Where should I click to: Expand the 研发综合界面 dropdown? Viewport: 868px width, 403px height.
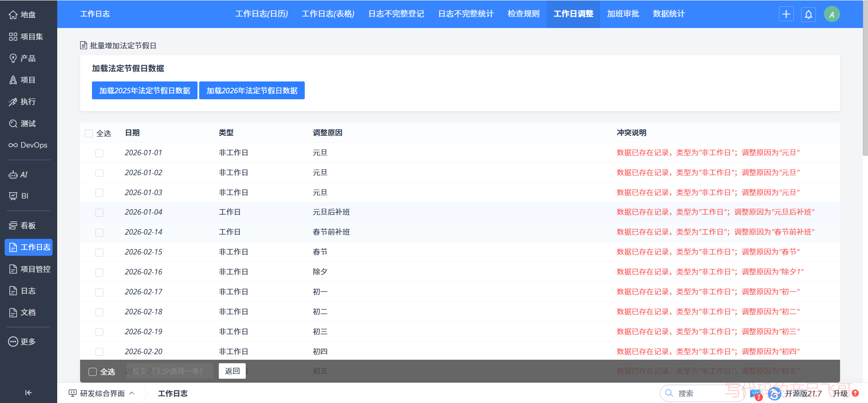131,393
